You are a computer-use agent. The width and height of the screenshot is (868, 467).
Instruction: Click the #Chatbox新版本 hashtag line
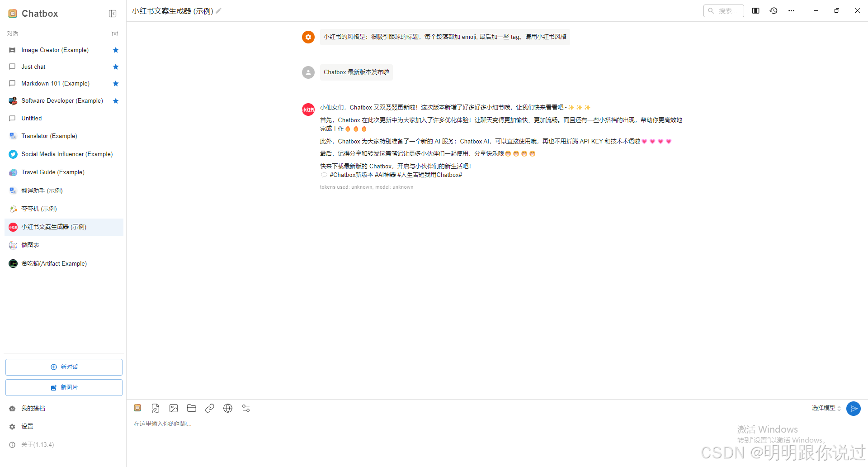click(x=392, y=175)
